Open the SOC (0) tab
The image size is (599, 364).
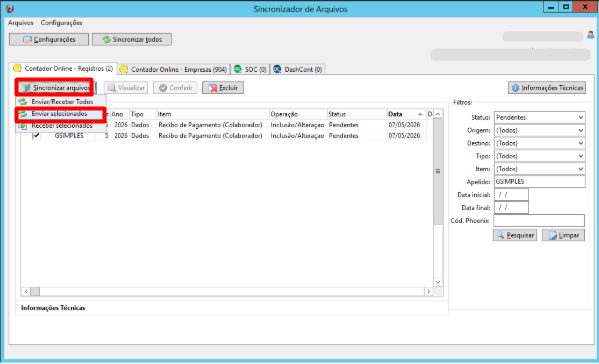point(251,70)
